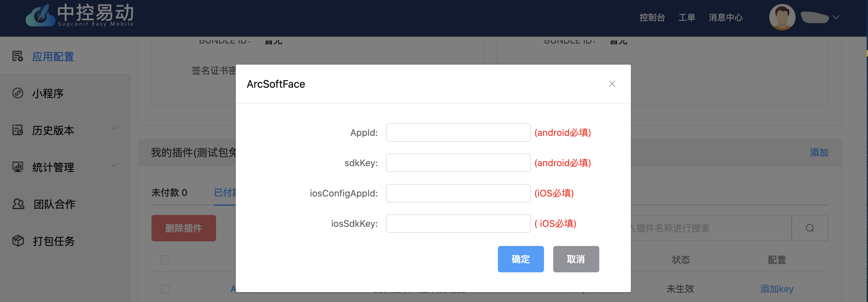Click the iosSdkKey: field label
The image size is (868, 302).
coord(355,224)
